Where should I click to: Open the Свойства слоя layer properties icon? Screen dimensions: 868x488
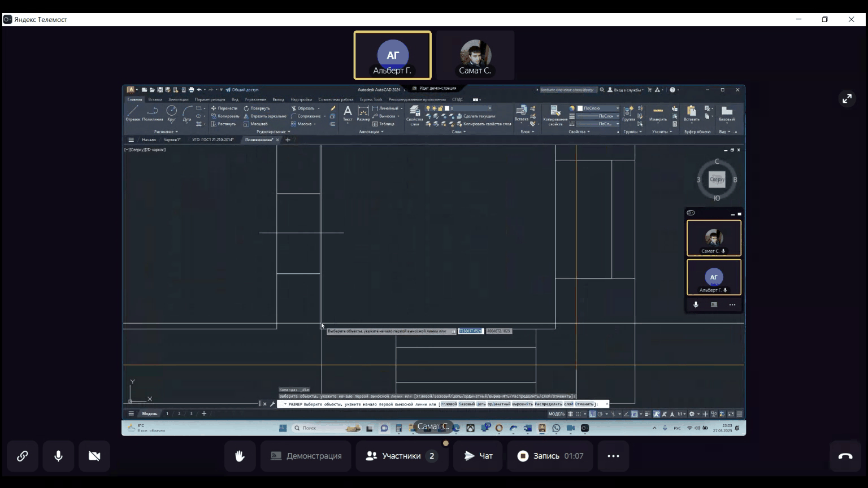coord(414,113)
